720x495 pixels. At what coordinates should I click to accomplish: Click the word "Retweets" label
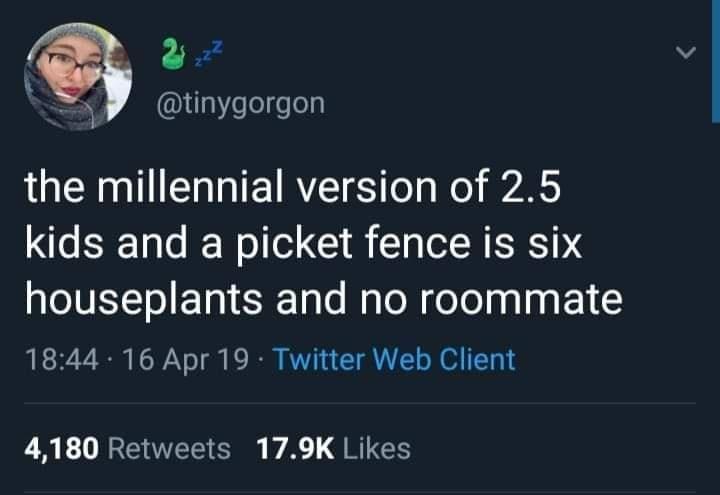coord(168,449)
